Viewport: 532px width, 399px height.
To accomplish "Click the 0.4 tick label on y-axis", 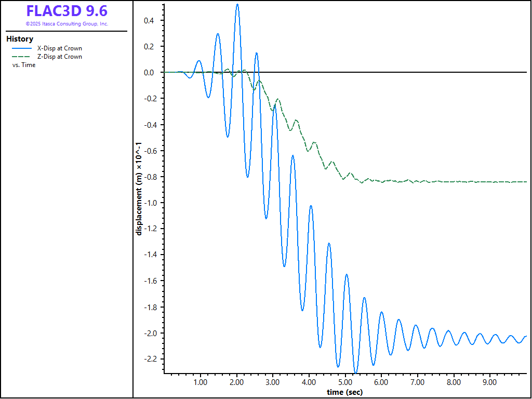I will (x=149, y=21).
